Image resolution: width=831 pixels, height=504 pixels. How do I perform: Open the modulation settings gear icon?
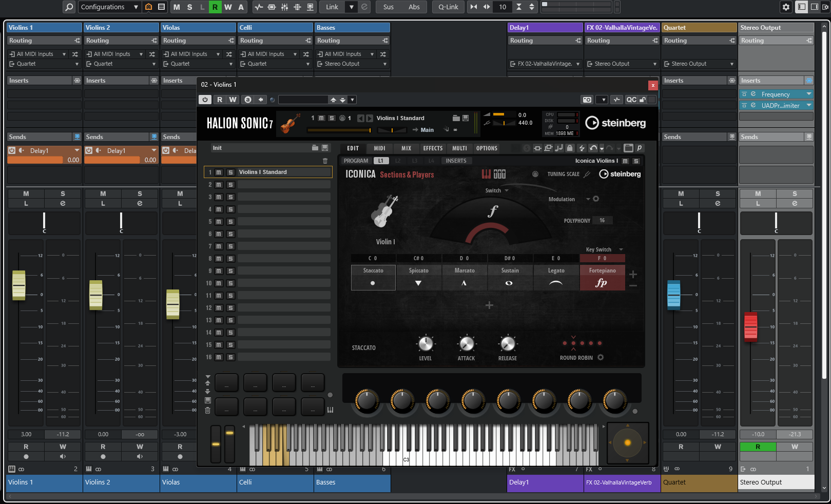[x=596, y=199]
